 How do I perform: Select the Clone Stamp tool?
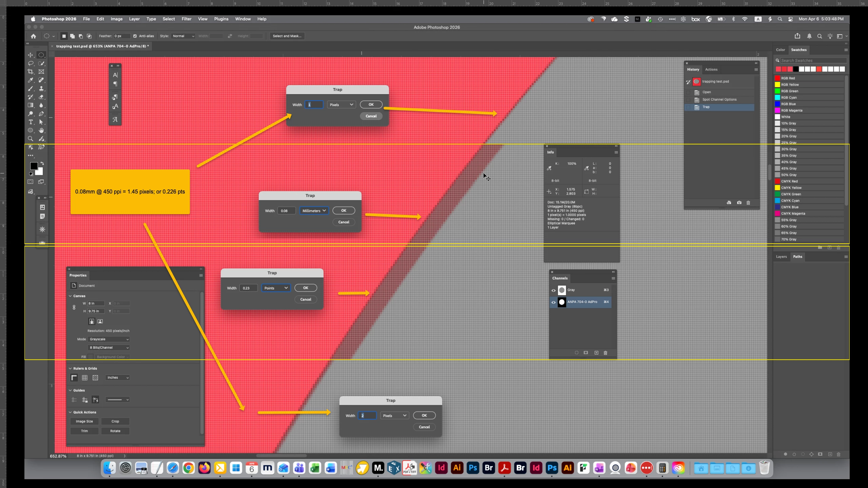(41, 88)
